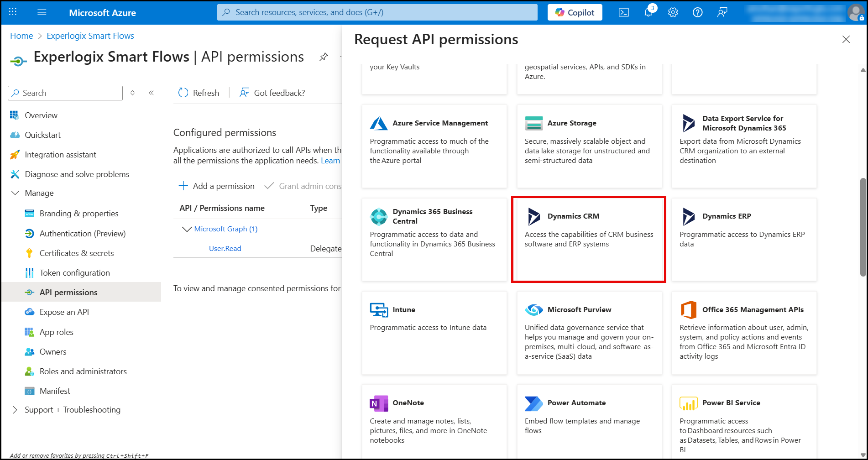Click the Learn more link

(x=330, y=161)
